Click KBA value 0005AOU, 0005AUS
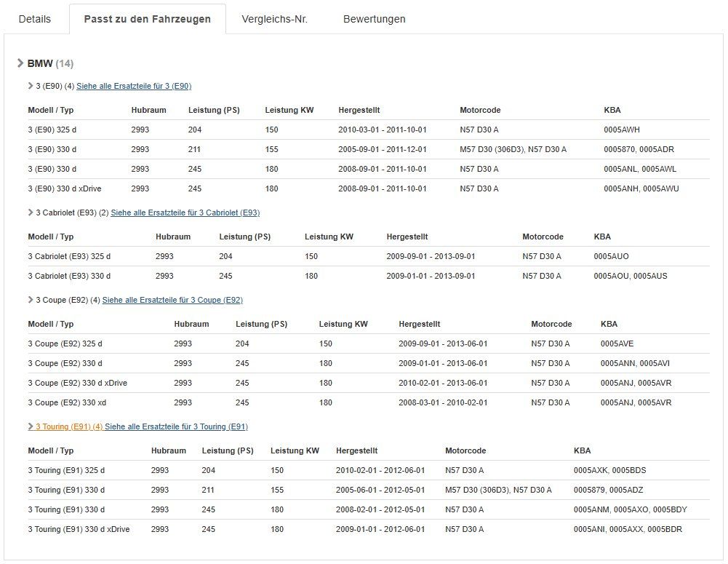Viewport: 728px width, 564px height. tap(630, 276)
